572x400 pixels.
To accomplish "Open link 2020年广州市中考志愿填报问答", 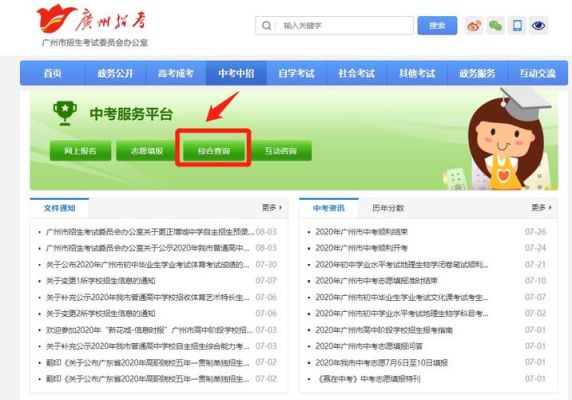I will 369,346.
